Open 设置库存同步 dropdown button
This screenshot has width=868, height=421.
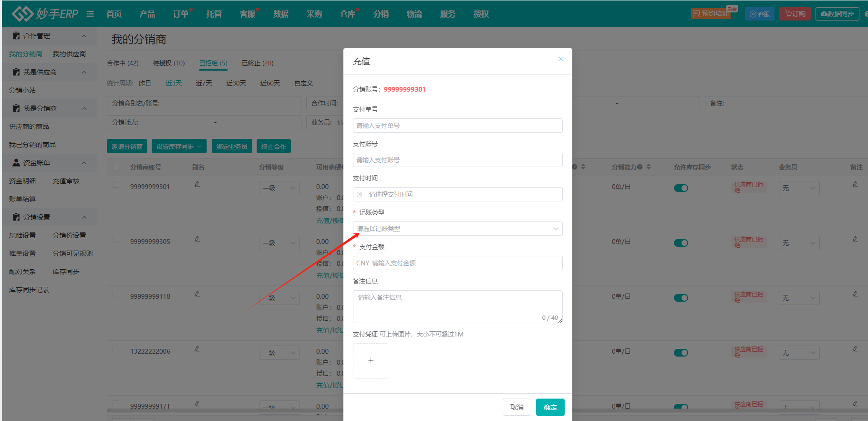(179, 147)
